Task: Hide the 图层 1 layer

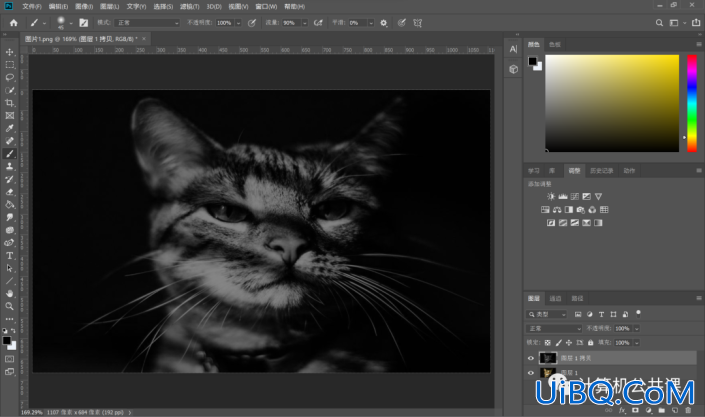Action: coord(531,373)
